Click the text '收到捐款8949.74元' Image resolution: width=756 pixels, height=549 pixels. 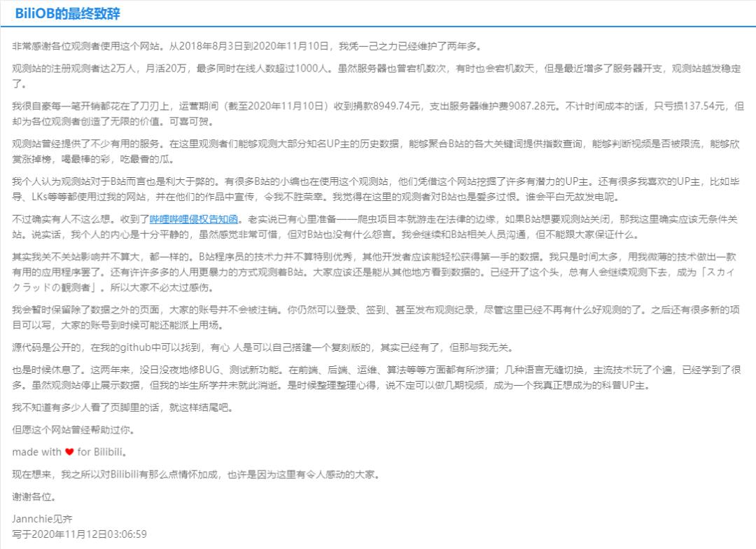377,106
